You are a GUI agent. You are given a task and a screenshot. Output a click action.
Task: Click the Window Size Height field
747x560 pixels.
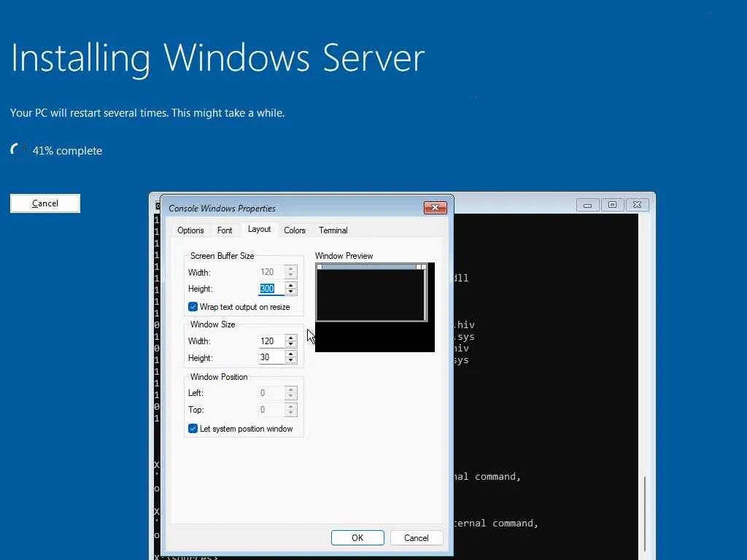(x=271, y=357)
